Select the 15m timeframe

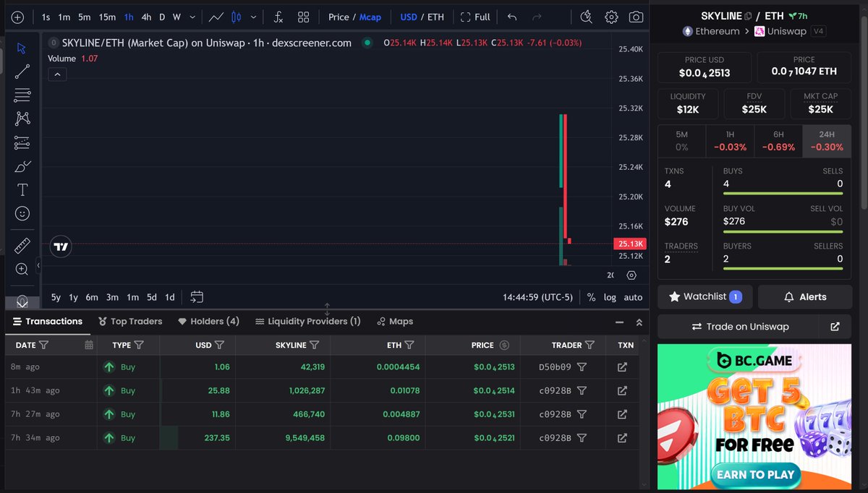[x=107, y=17]
